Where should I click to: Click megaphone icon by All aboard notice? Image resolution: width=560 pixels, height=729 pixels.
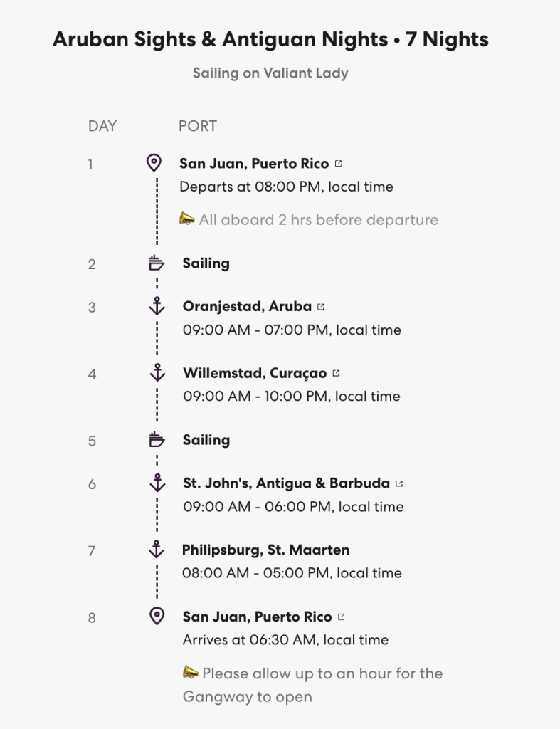[x=187, y=219]
